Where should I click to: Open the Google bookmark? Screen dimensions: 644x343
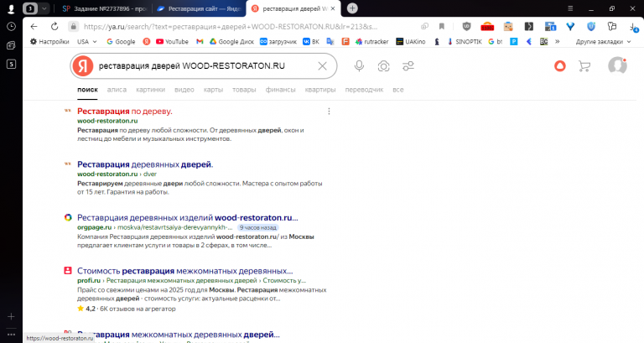[121, 41]
